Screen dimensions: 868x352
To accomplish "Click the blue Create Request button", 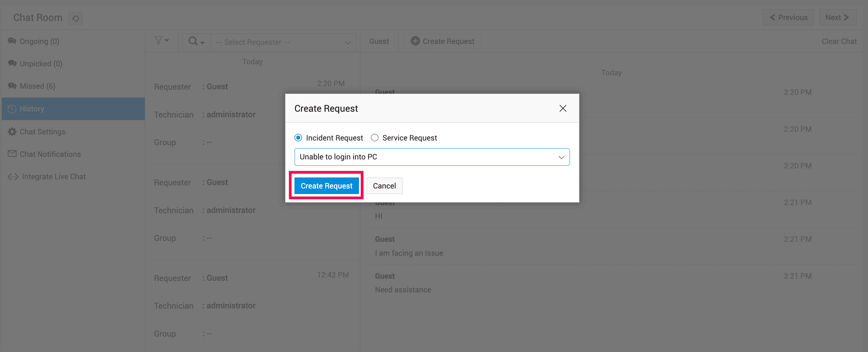I will pyautogui.click(x=326, y=186).
